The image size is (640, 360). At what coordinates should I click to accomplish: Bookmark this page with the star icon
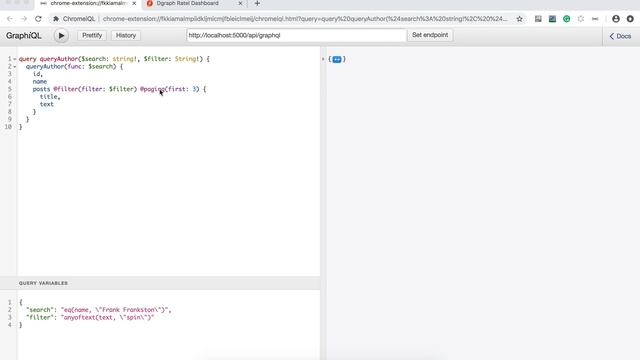click(519, 19)
